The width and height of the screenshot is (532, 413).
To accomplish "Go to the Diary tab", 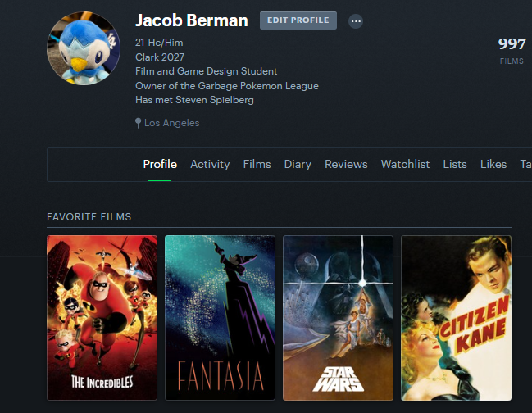I will [x=298, y=164].
